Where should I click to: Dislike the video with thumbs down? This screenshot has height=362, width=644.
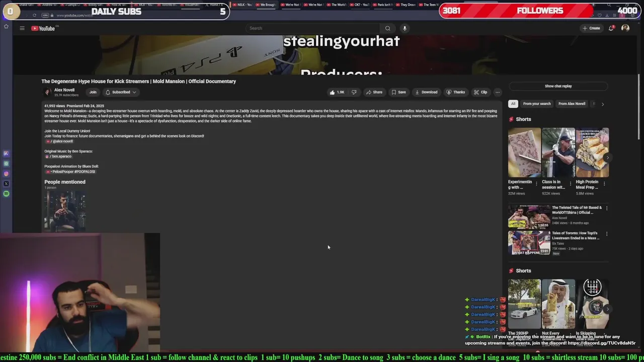tap(354, 92)
